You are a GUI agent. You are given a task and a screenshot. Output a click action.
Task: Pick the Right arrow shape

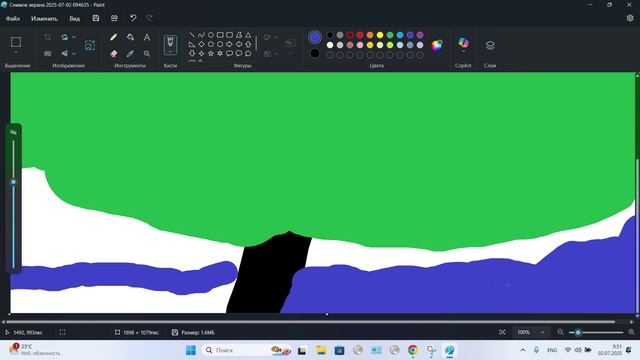click(229, 44)
